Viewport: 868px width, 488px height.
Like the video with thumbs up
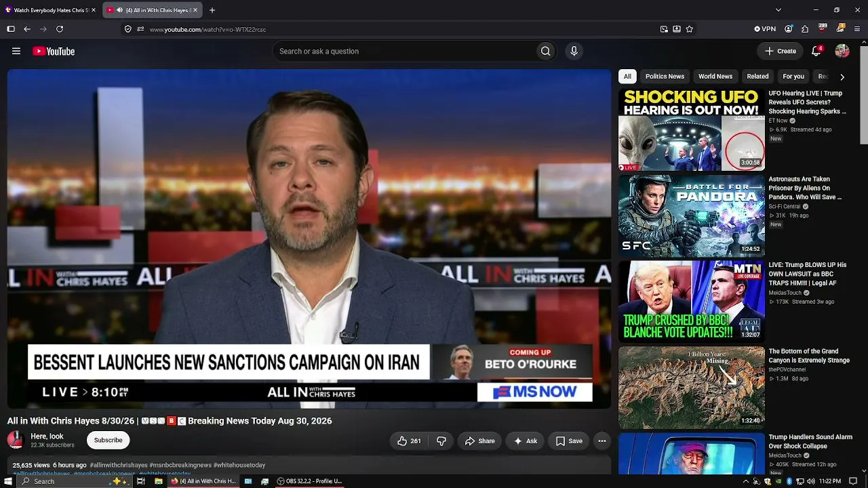click(x=409, y=441)
